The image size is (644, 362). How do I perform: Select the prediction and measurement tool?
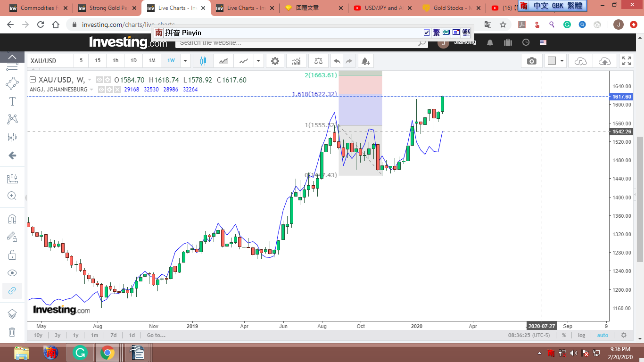(12, 137)
